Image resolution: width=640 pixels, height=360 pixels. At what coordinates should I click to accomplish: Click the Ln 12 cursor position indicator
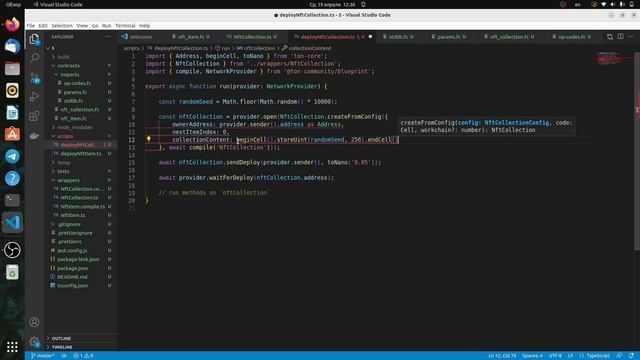tap(502, 356)
